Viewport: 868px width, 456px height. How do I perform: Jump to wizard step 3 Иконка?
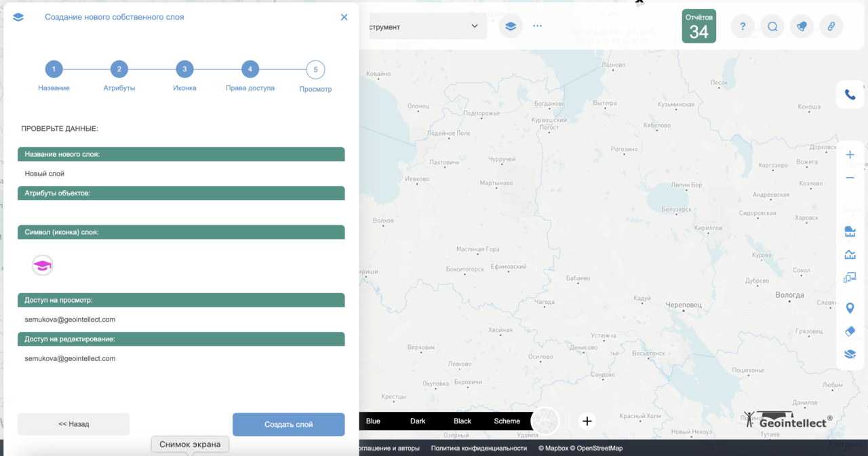coord(184,69)
